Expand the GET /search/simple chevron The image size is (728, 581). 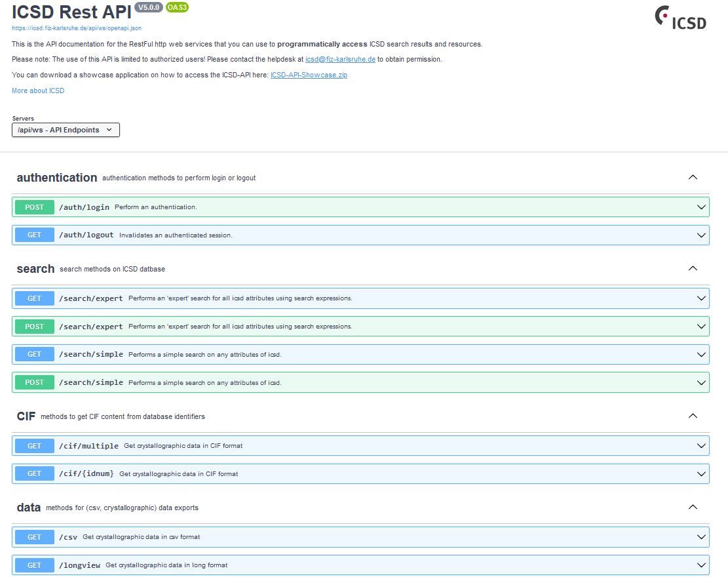701,355
